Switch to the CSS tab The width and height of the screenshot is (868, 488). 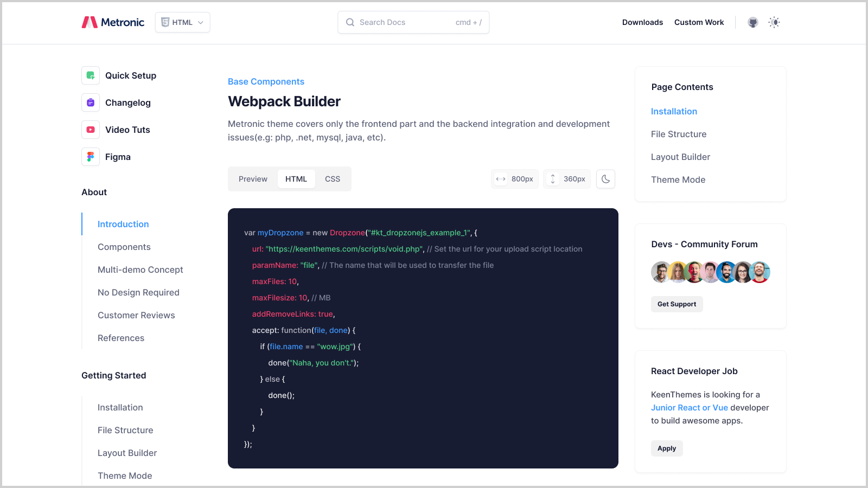[x=333, y=179]
